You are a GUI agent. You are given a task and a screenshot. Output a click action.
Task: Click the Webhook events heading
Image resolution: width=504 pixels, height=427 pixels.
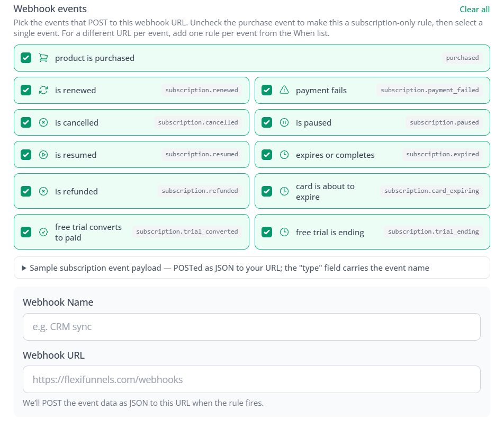pos(50,8)
